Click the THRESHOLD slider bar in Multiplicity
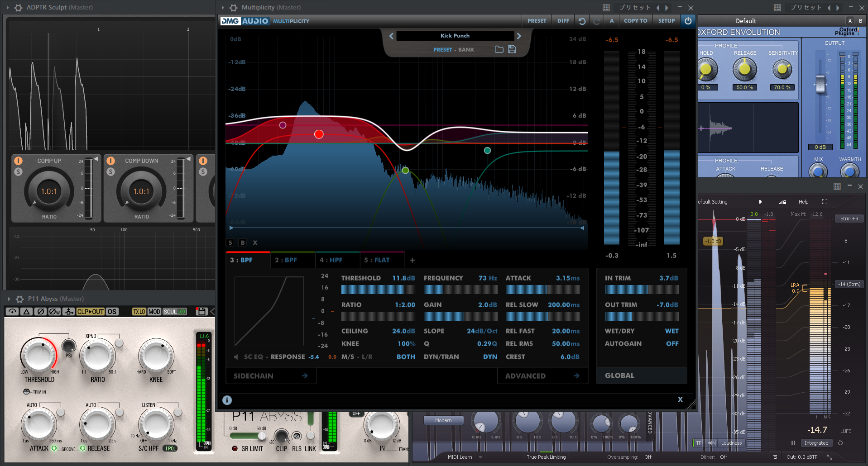 [x=378, y=290]
